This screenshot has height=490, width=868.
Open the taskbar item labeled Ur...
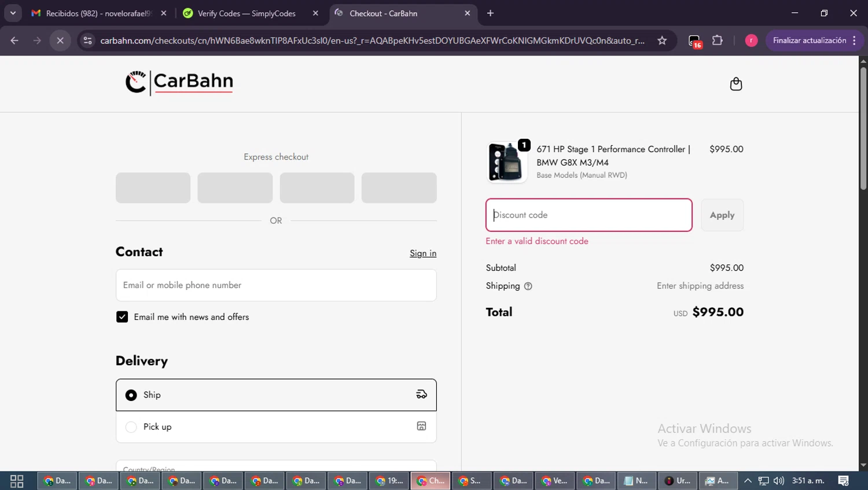[x=678, y=481]
